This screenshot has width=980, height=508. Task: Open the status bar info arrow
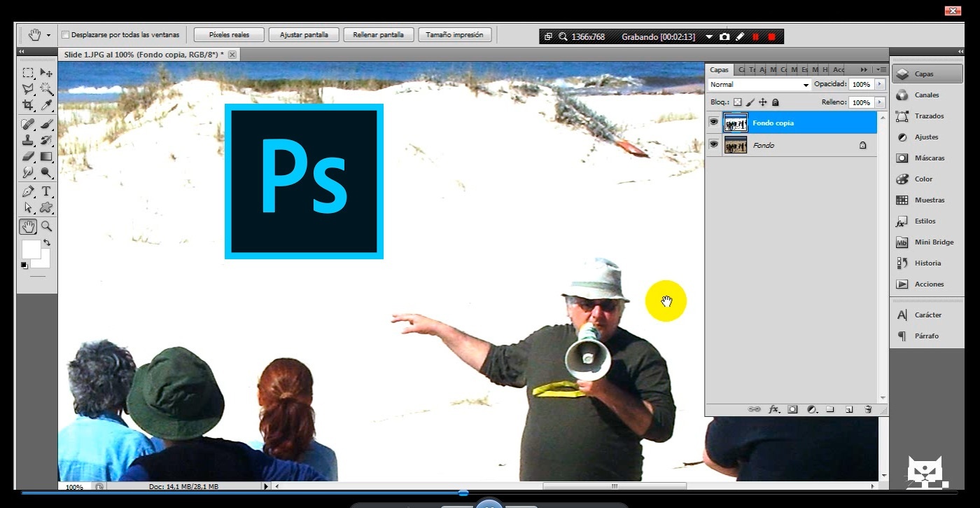coord(265,486)
